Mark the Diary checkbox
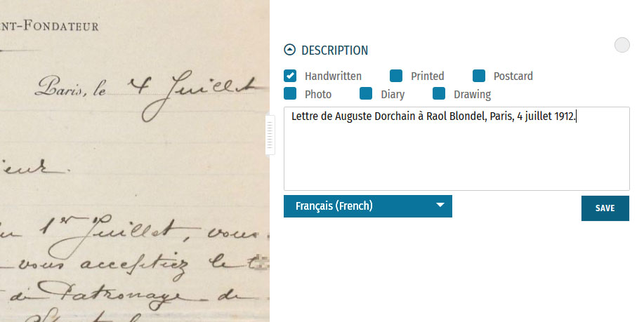Screen dimensions: 644x322 [x=366, y=93]
